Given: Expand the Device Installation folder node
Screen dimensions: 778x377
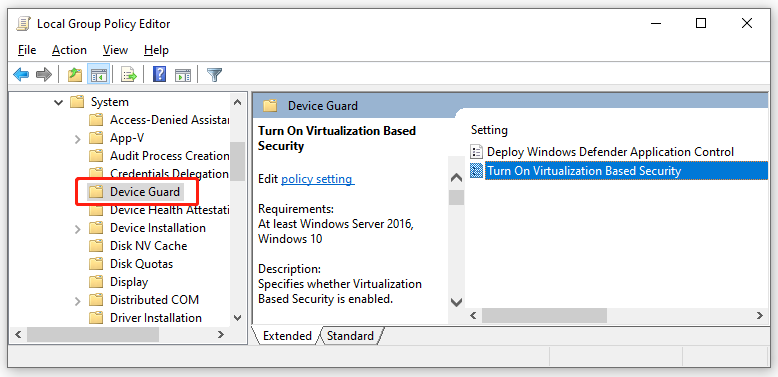Looking at the screenshot, I should 77,229.
